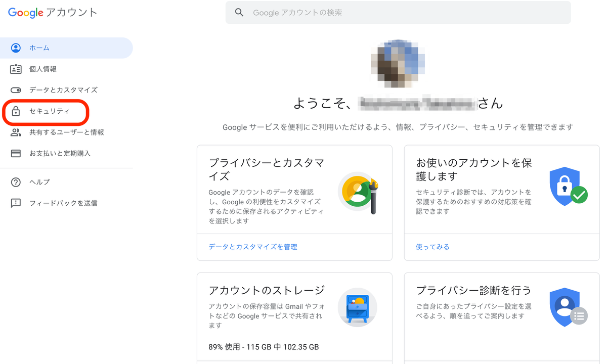Click the フィードバックを送信 speech bubble icon
Viewport: 607px width, 364px height.
(x=16, y=203)
